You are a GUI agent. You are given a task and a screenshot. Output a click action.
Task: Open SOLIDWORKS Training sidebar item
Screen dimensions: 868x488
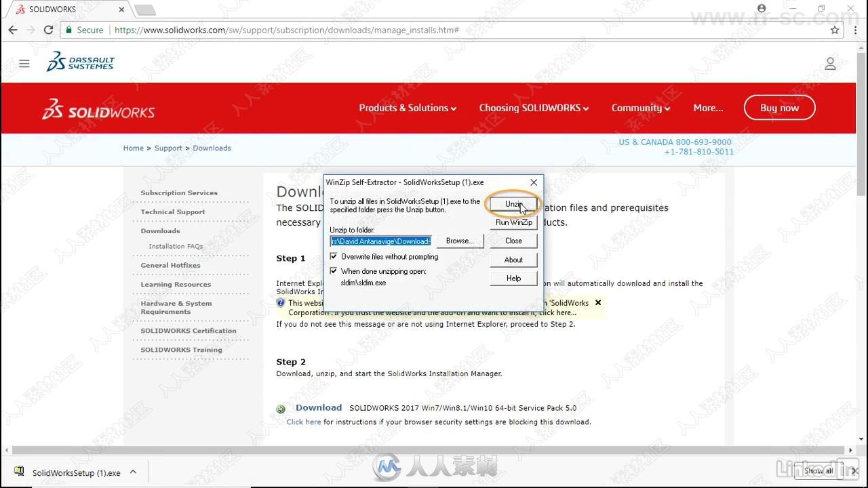click(181, 350)
